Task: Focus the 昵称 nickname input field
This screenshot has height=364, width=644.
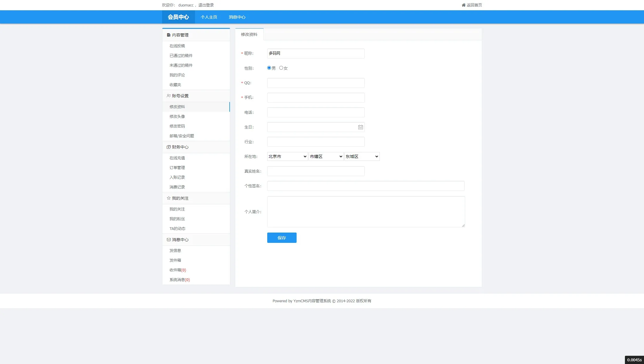Action: point(316,54)
